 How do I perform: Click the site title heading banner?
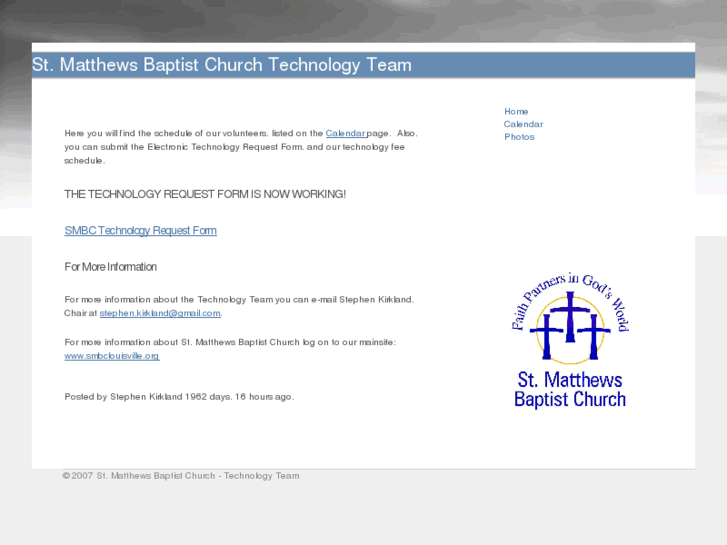pyautogui.click(x=364, y=65)
